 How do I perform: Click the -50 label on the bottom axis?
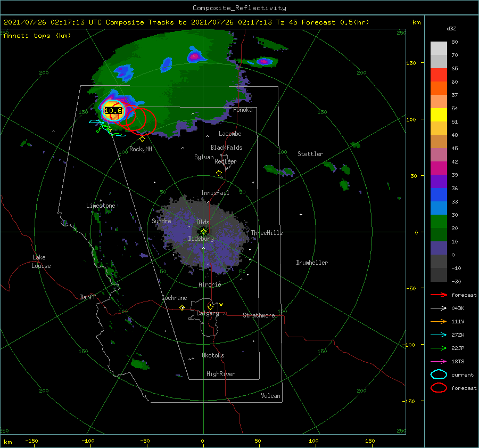tap(145, 441)
